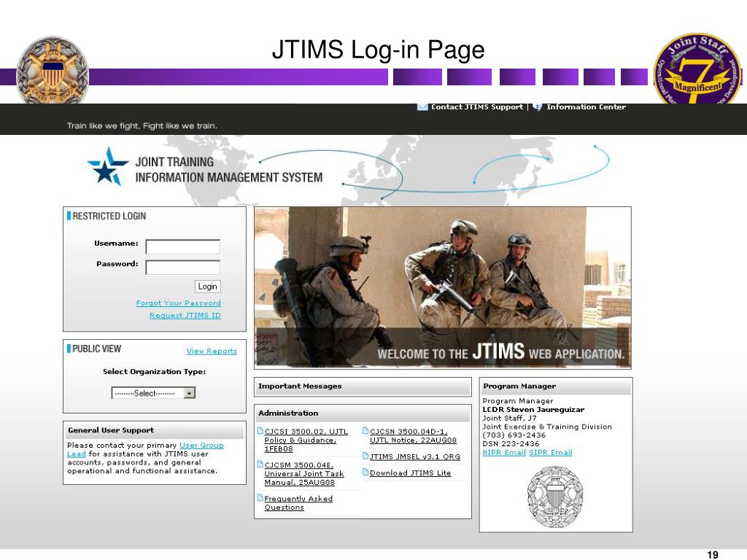747x560 pixels.
Task: Open the SIPR Email link
Action: click(x=551, y=452)
